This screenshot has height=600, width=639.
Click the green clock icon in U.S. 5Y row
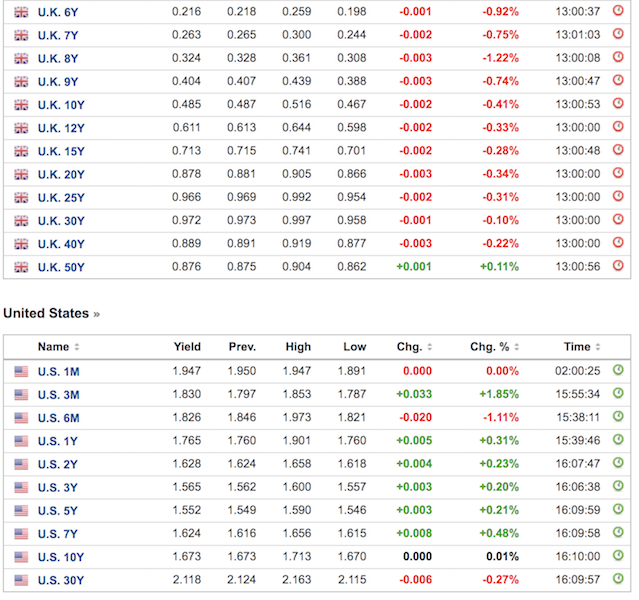click(x=618, y=510)
